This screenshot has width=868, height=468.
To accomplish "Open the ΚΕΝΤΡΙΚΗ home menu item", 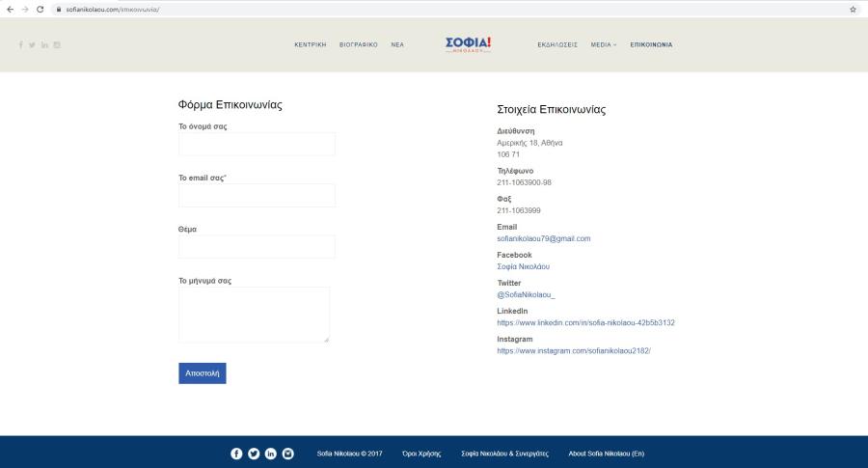I will (310, 44).
